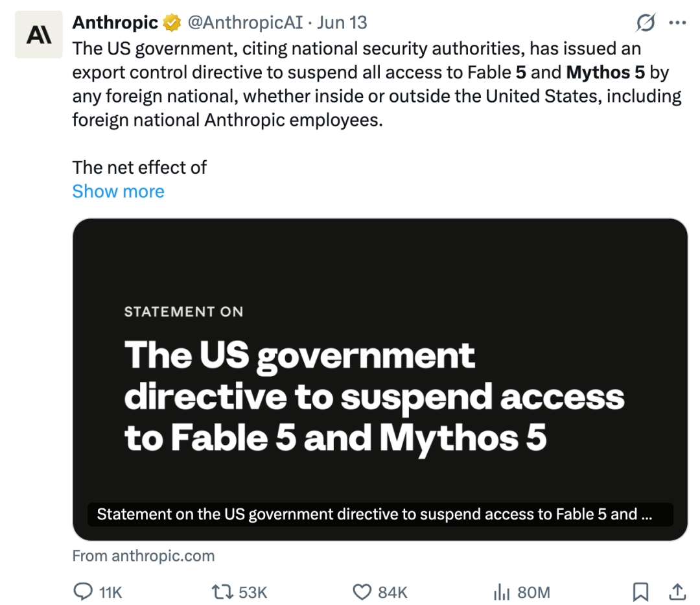The image size is (700, 605).
Task: Open the @AnthropicAI handle link
Action: pos(245,22)
